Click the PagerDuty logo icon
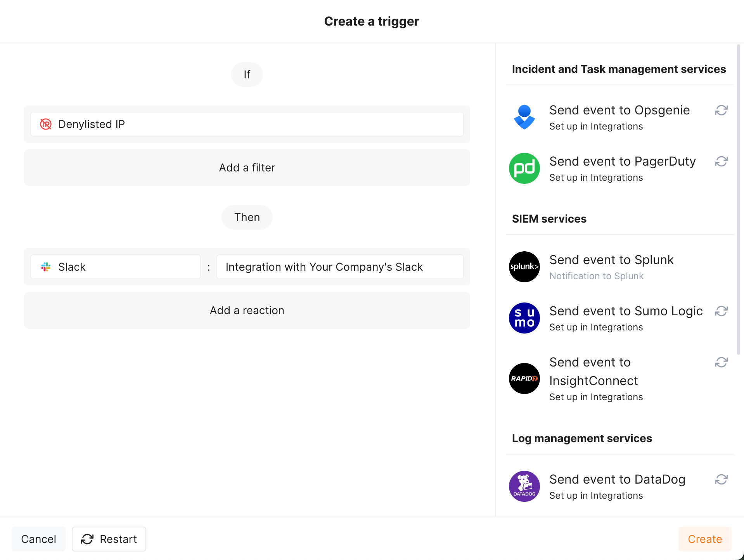 coord(524,168)
